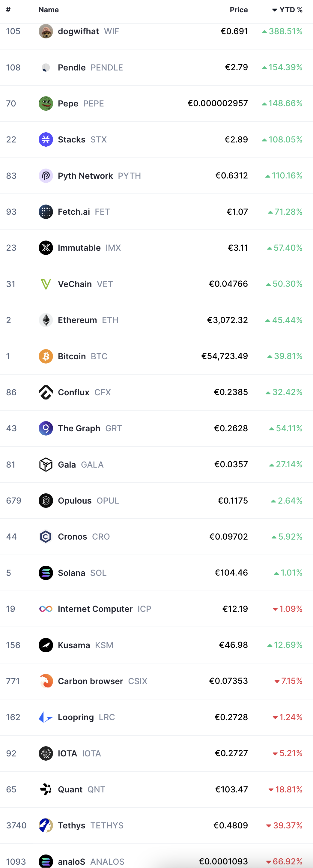Sort by the YTD % column header
This screenshot has height=868, width=313.
pyautogui.click(x=288, y=10)
